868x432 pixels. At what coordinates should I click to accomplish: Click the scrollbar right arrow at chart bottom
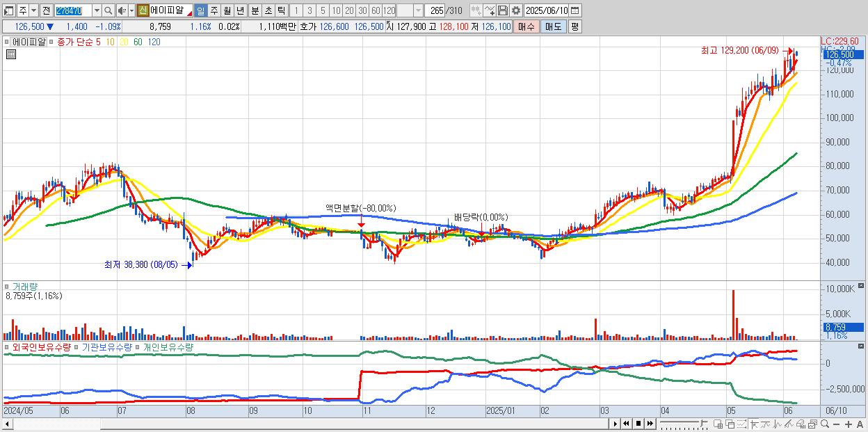pyautogui.click(x=614, y=424)
